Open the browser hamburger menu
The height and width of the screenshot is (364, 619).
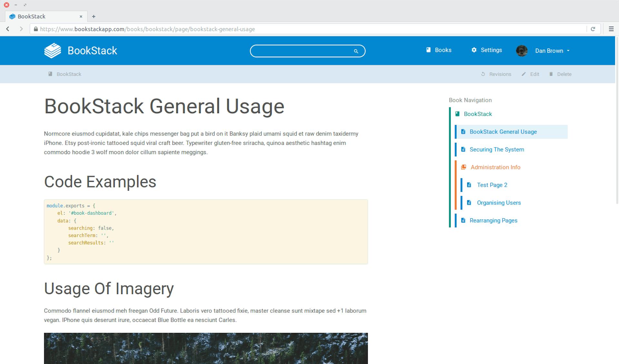click(x=611, y=29)
